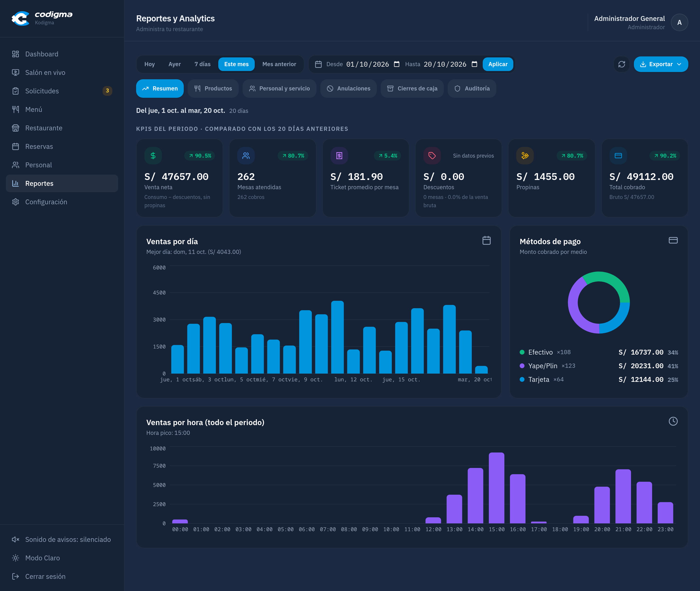Toggle Sonido de avisos silenciado

[x=62, y=539]
